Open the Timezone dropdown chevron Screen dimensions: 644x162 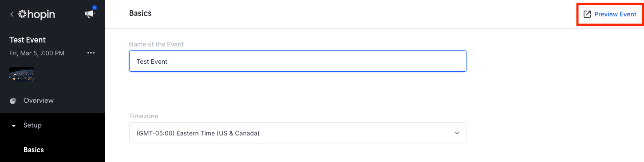(x=457, y=133)
